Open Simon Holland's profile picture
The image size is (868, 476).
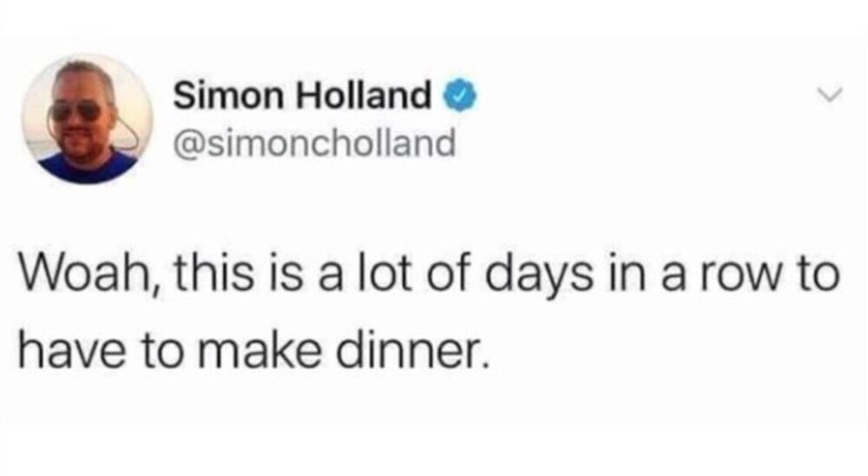click(x=88, y=118)
